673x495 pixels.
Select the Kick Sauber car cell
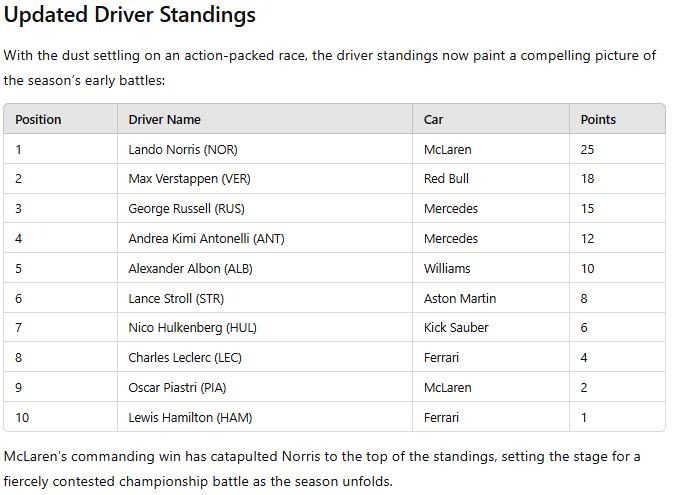coord(455,328)
